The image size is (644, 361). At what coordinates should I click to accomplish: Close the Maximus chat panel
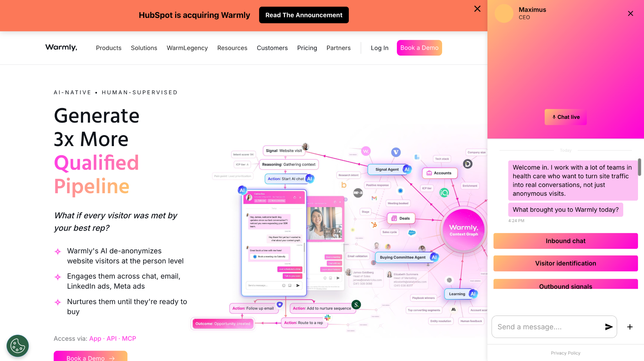tap(630, 14)
